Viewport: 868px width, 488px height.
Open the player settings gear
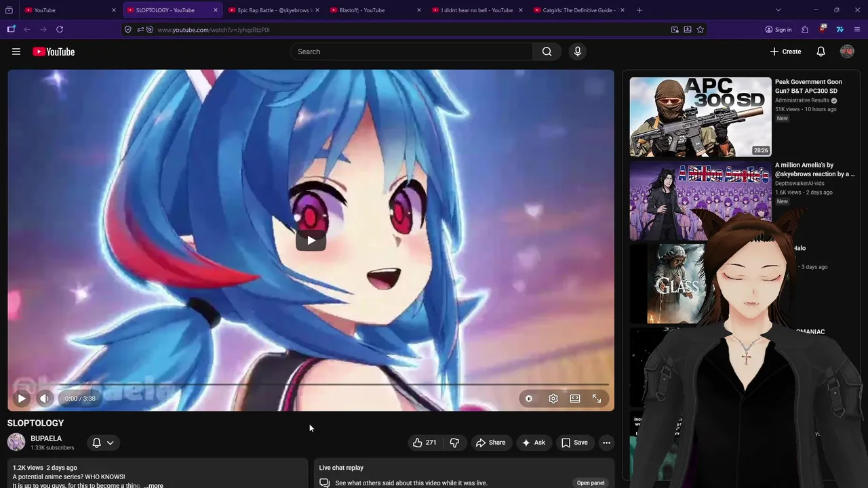(x=553, y=399)
